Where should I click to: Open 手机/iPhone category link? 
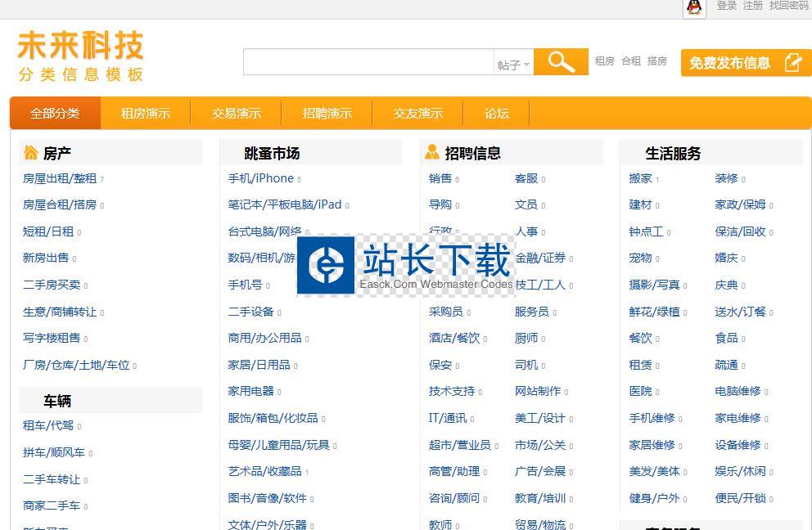pyautogui.click(x=260, y=178)
